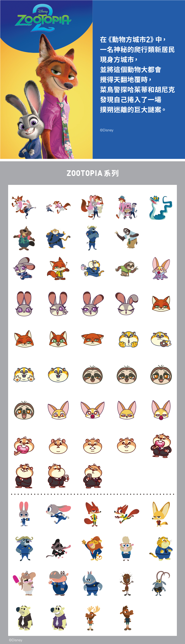Click the ©Disney credit in the blue panel

click(x=107, y=130)
